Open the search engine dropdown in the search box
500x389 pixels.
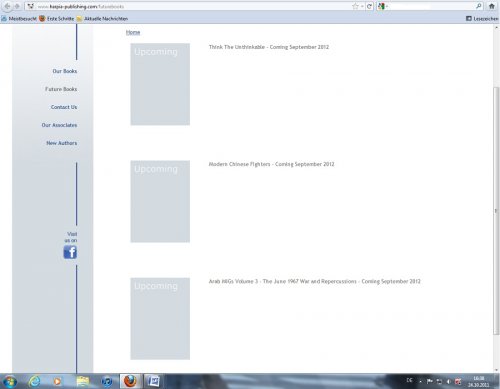point(383,6)
